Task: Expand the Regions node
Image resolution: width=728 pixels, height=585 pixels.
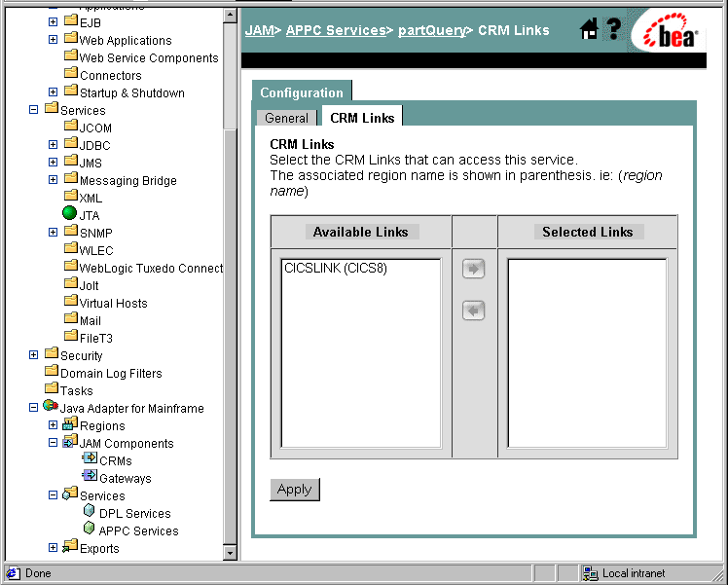Action: 53,424
